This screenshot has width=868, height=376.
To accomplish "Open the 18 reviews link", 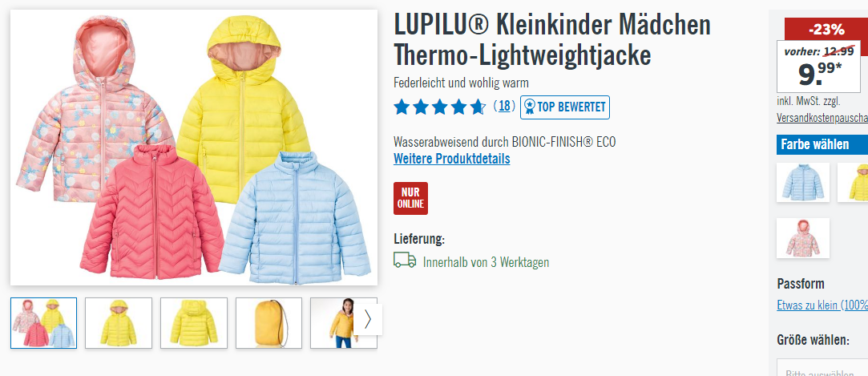I will [504, 106].
